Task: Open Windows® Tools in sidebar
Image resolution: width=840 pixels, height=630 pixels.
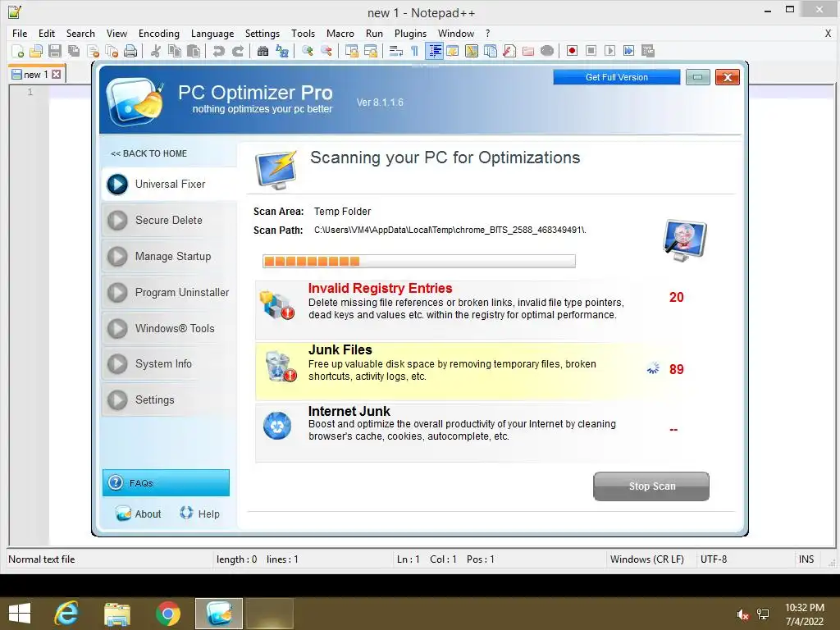Action: click(169, 328)
